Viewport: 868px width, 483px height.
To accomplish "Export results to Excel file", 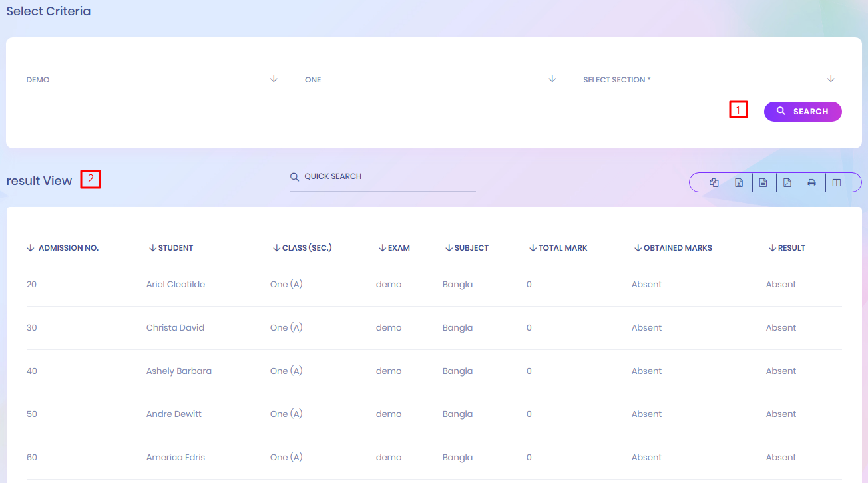I will tap(739, 182).
